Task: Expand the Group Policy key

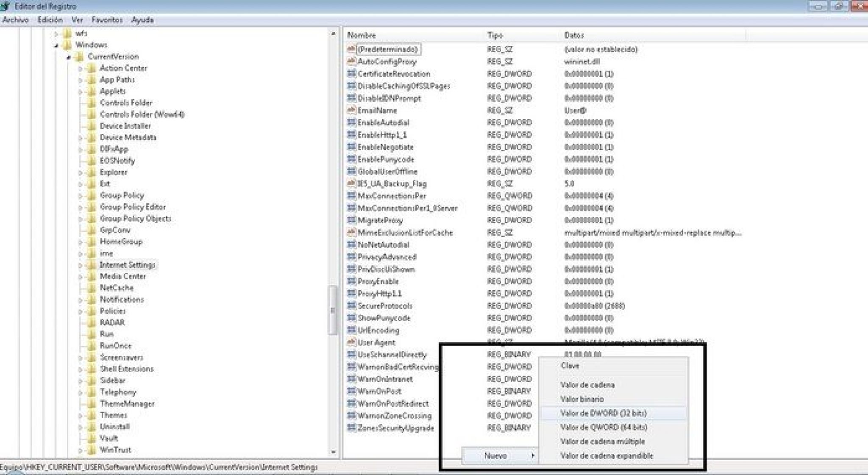Action: click(x=81, y=196)
